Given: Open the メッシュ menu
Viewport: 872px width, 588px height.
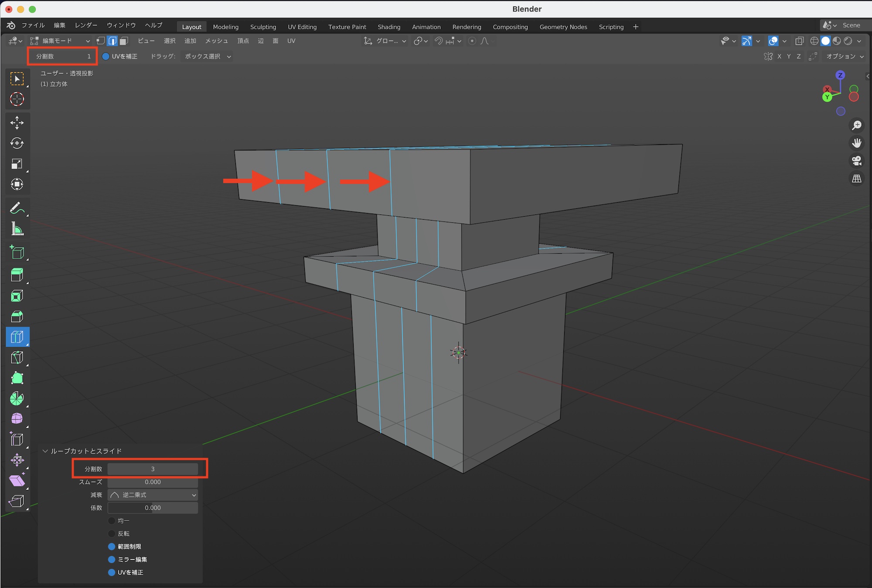Looking at the screenshot, I should pos(216,41).
